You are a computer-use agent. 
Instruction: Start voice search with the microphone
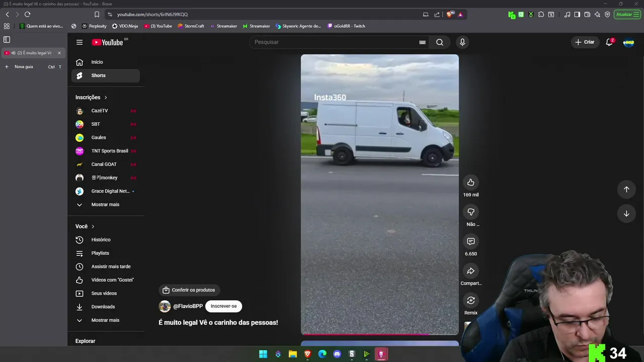(462, 42)
